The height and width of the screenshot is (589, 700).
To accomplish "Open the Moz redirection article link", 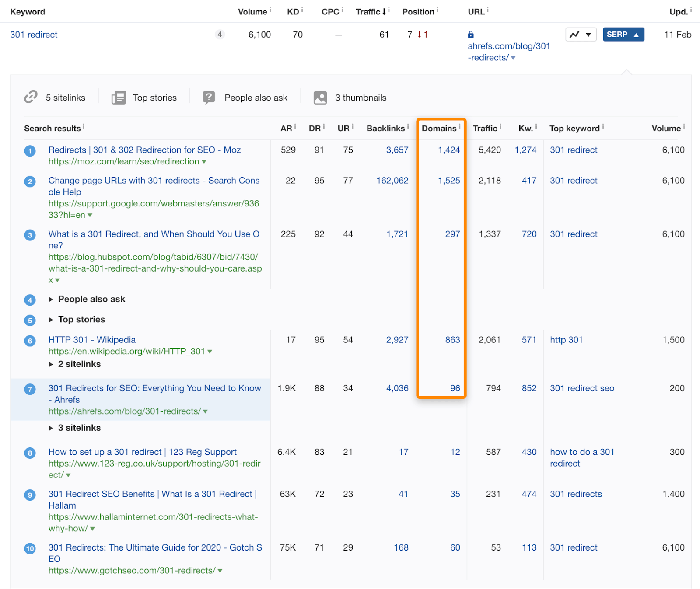I will 144,150.
